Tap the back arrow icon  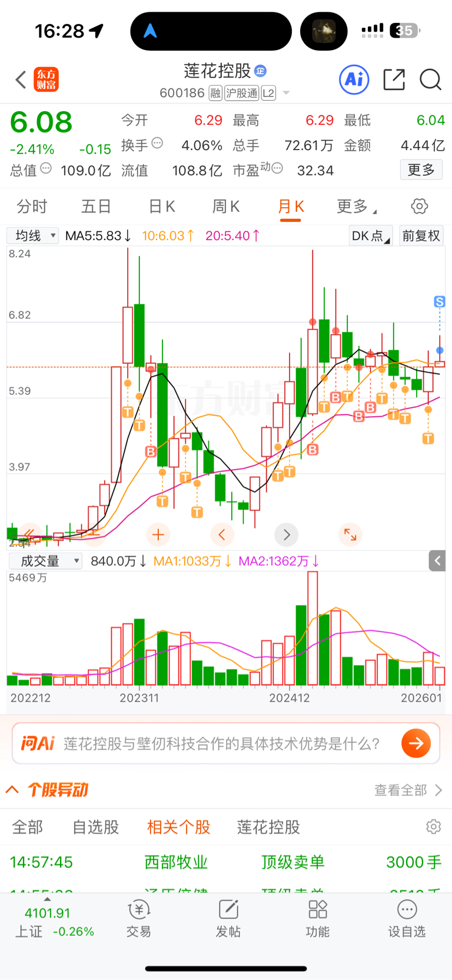[x=21, y=79]
